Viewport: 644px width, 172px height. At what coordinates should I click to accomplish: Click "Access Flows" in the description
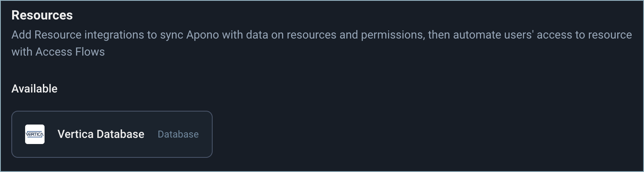click(70, 52)
